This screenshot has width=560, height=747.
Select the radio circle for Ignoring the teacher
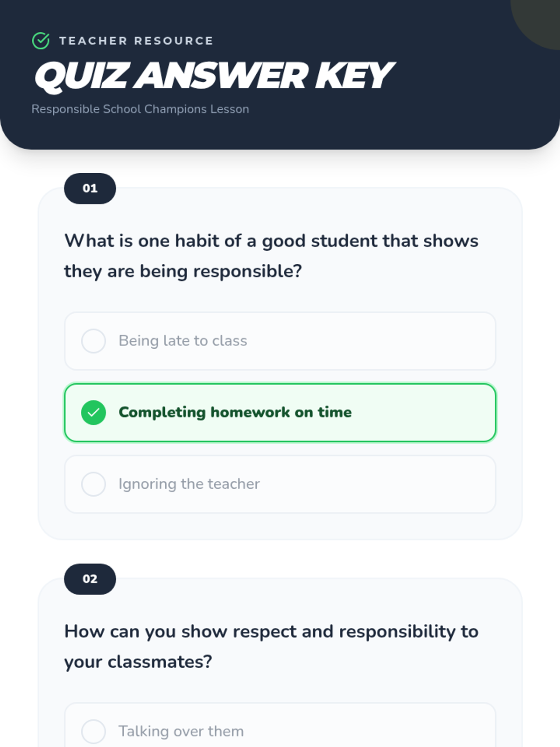93,484
